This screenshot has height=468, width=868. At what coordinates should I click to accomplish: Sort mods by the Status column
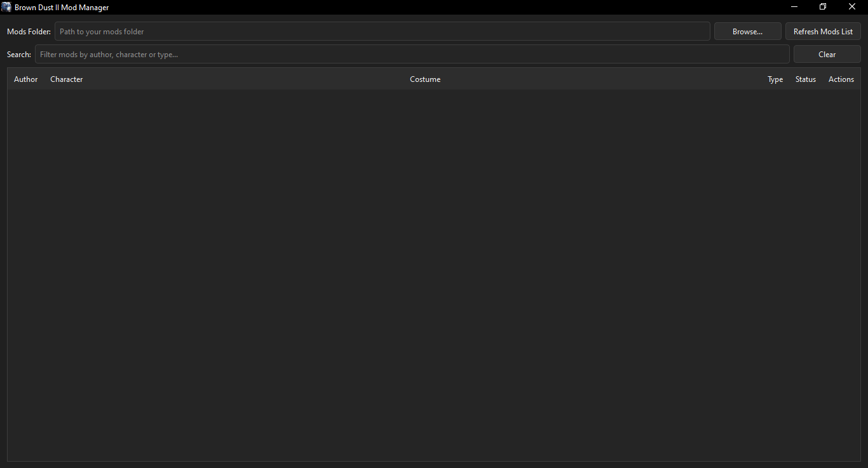(x=805, y=79)
